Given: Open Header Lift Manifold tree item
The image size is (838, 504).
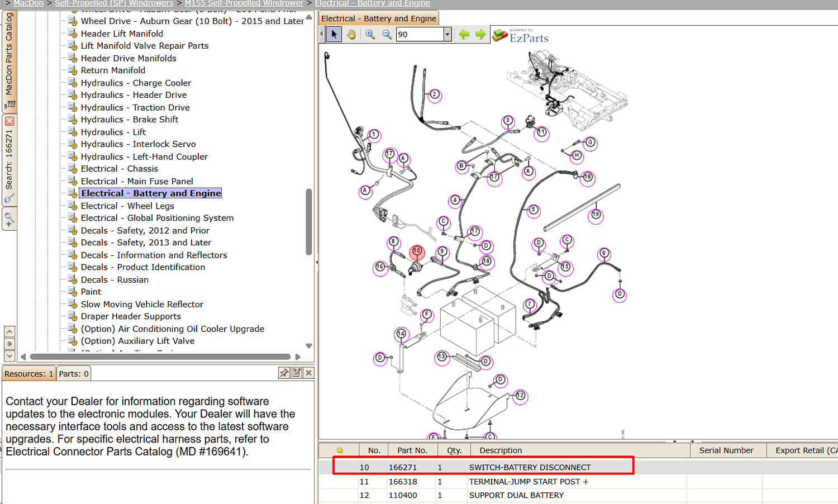Looking at the screenshot, I should (122, 34).
